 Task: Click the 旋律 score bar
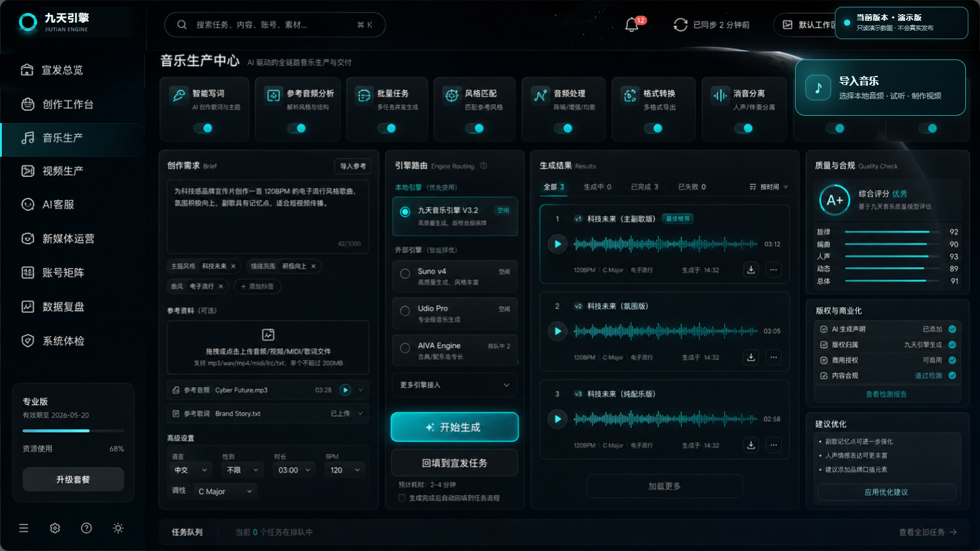(892, 232)
